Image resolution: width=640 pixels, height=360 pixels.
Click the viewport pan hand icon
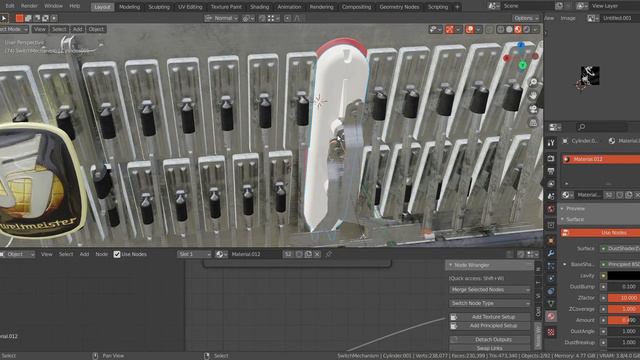[x=533, y=96]
